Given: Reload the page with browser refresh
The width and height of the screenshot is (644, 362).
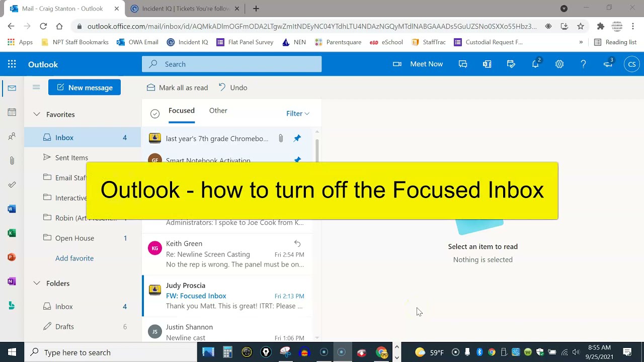Looking at the screenshot, I should (x=43, y=26).
